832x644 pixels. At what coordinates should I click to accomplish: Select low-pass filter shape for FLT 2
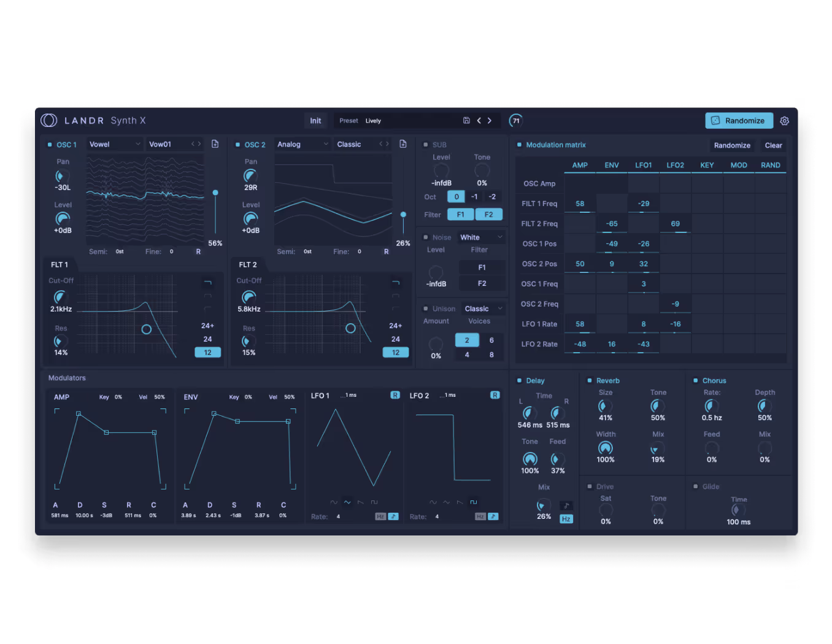click(396, 283)
